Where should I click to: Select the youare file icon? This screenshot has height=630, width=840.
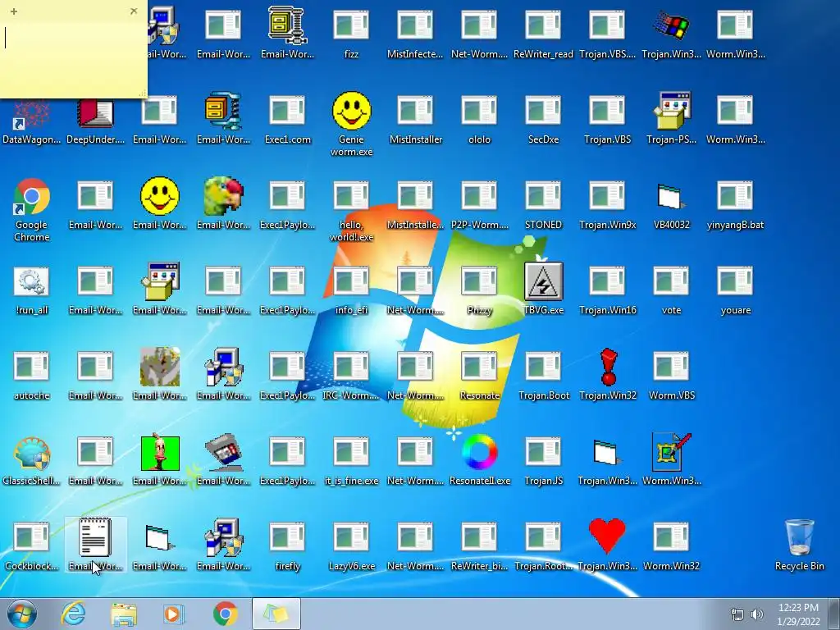click(x=735, y=281)
